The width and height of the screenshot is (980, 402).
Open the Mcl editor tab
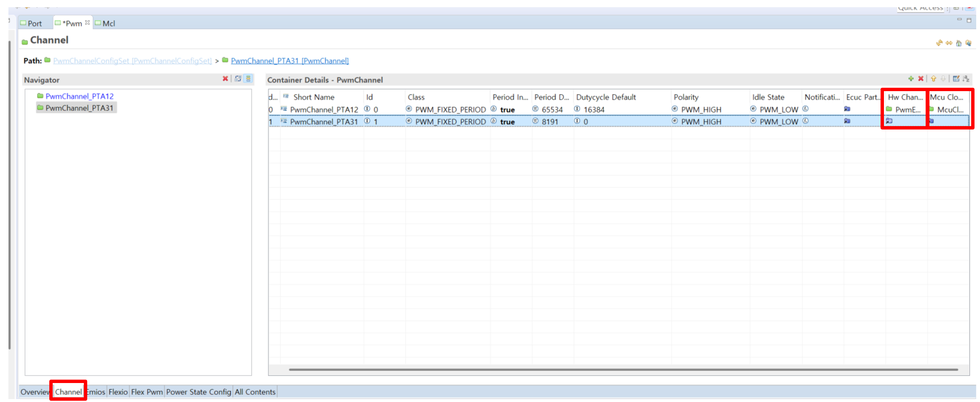pyautogui.click(x=108, y=24)
